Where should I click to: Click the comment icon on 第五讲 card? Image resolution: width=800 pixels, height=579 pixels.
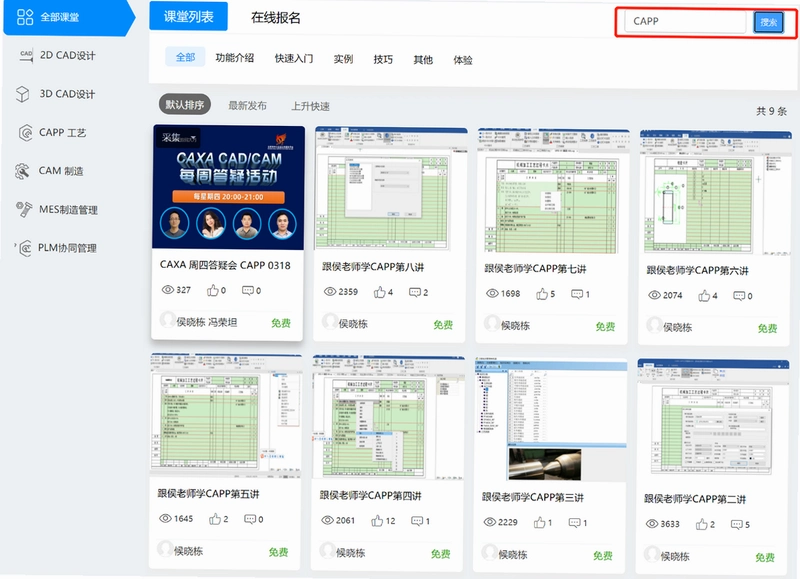click(x=250, y=519)
